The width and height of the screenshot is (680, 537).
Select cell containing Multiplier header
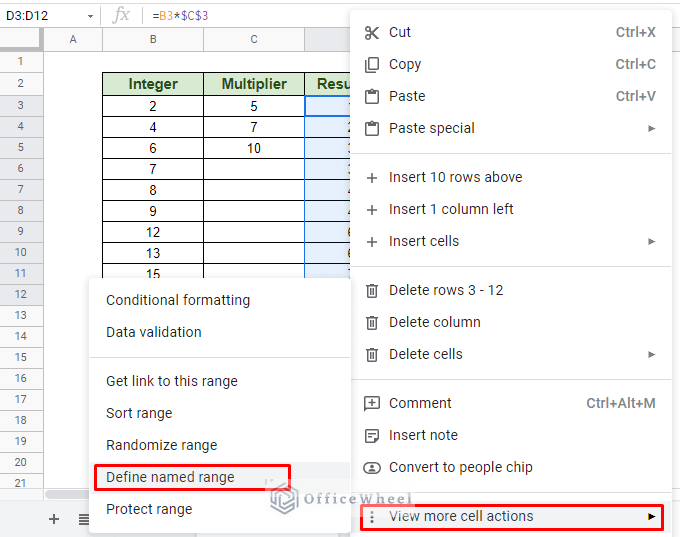click(254, 84)
